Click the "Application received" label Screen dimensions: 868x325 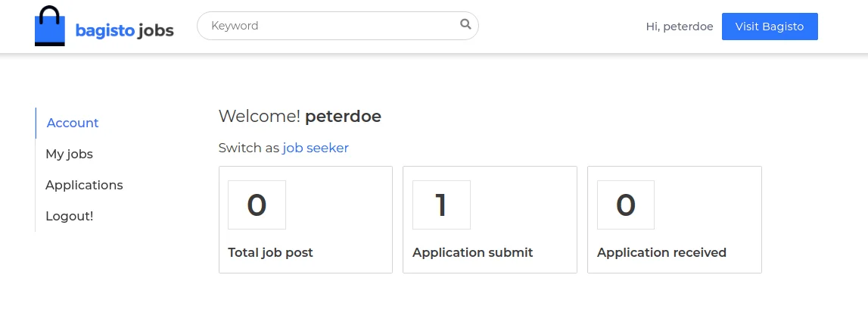tap(661, 252)
